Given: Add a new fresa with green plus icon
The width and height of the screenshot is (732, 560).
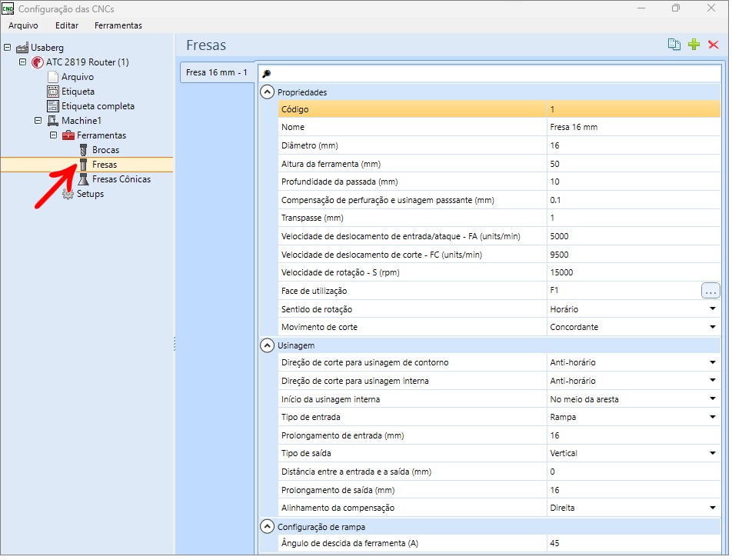Looking at the screenshot, I should (x=694, y=45).
